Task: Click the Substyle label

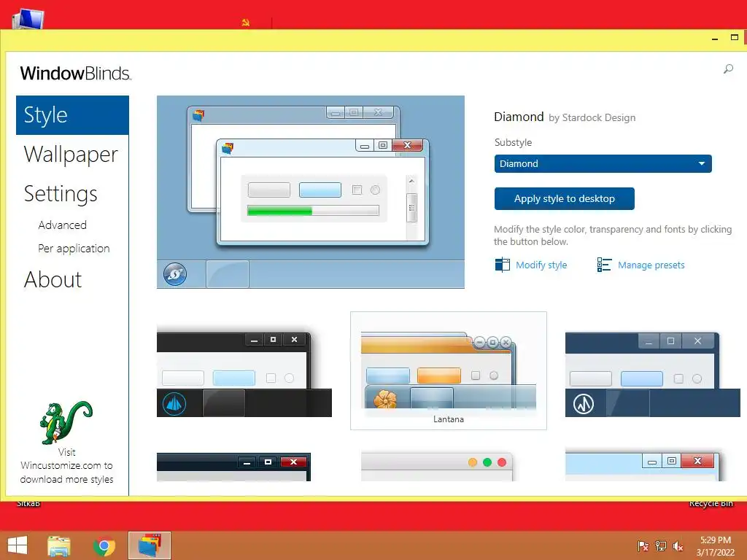Action: point(513,142)
